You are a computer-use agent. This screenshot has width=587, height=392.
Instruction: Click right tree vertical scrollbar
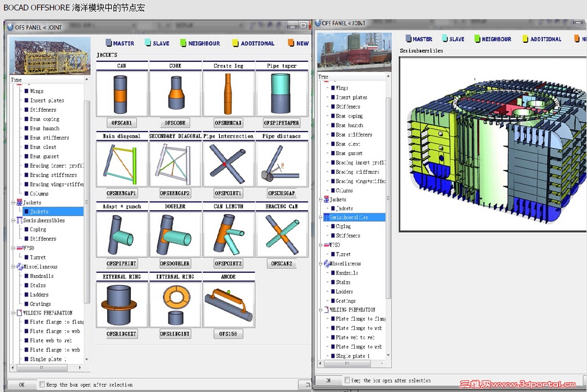coord(388,197)
